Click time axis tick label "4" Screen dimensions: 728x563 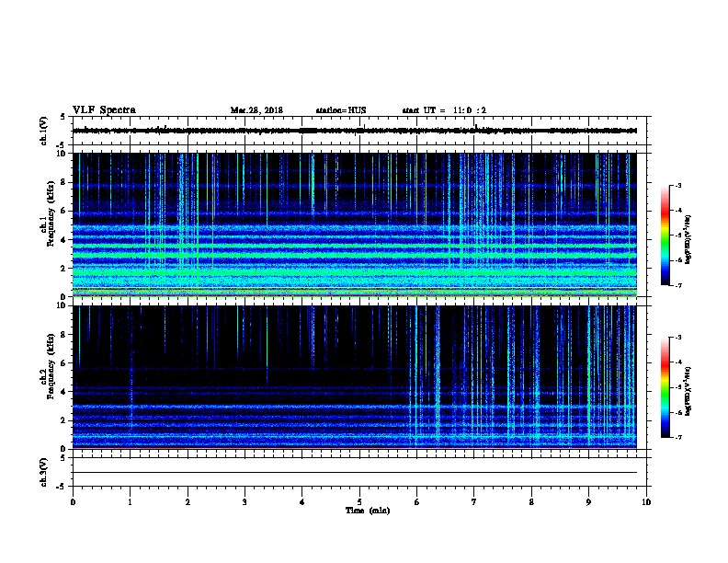(x=301, y=501)
